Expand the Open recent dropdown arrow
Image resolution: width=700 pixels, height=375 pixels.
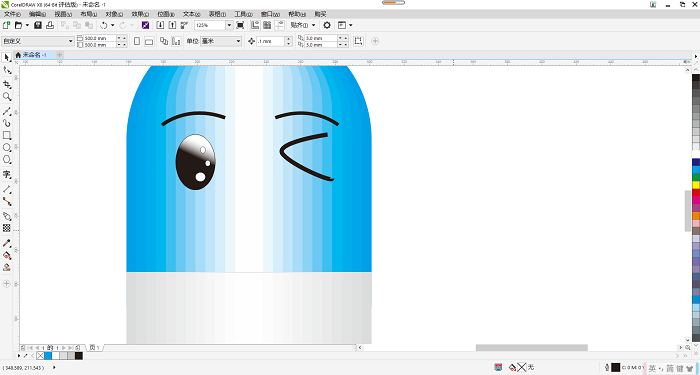pos(27,25)
